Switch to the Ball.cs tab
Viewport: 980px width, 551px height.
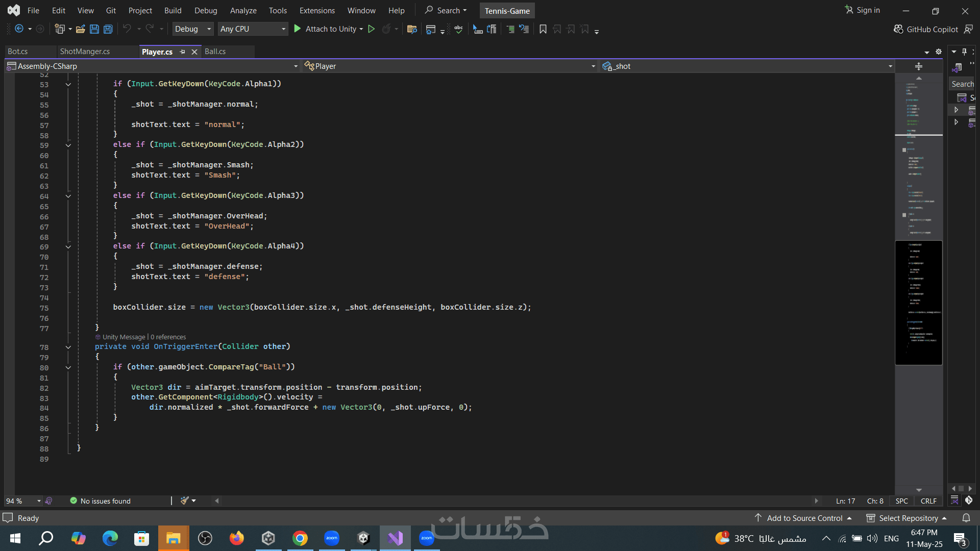coord(215,52)
